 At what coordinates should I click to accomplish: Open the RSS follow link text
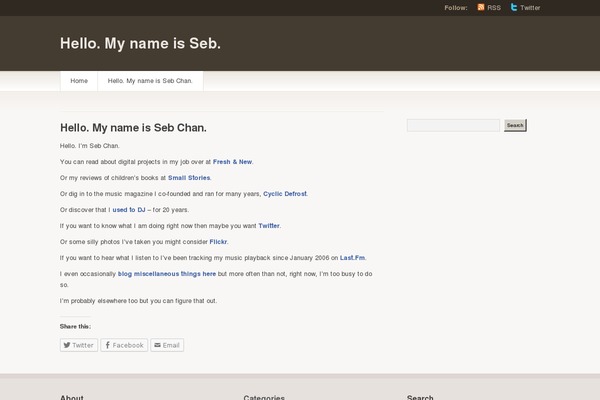494,8
